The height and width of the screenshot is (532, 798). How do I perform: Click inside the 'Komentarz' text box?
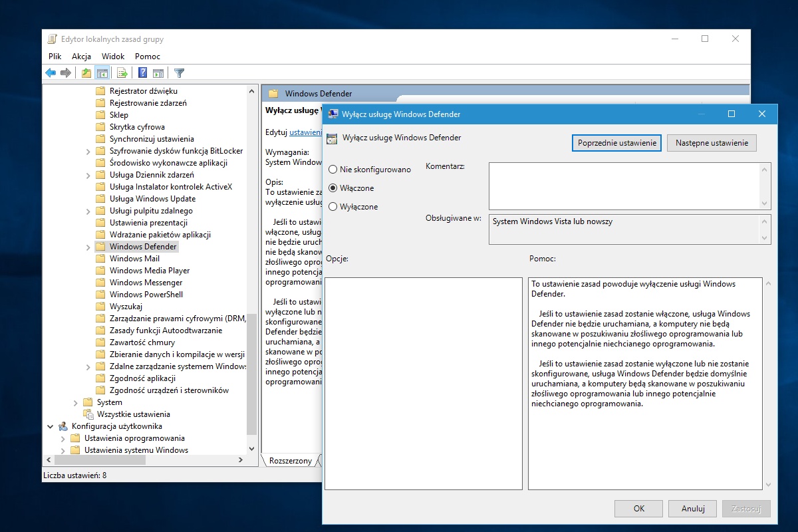click(x=624, y=186)
